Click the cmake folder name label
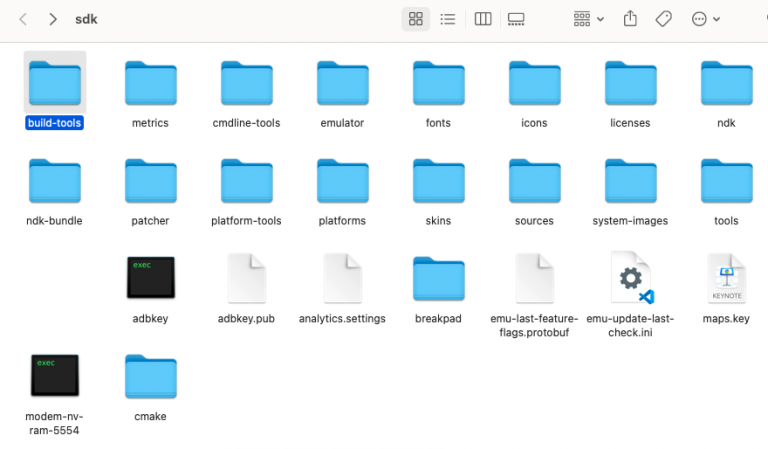The width and height of the screenshot is (768, 449). (x=150, y=416)
